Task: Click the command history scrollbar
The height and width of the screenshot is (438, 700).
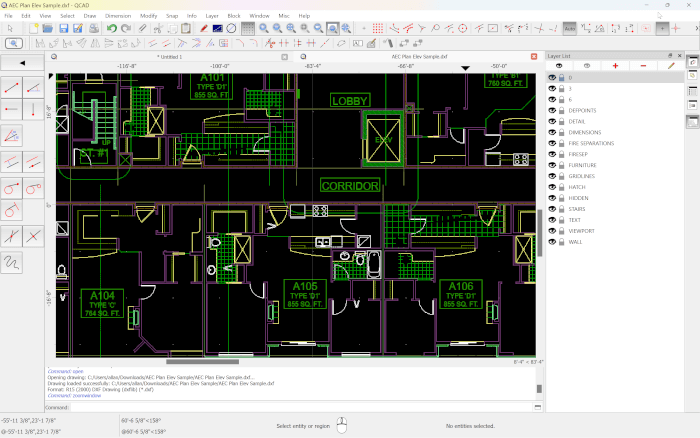Action: [x=539, y=388]
